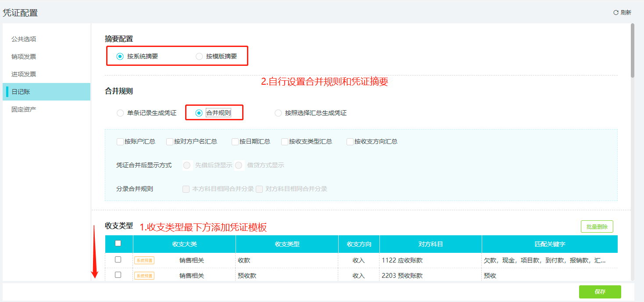
Task: Enable 按账户汇总 checkbox
Action: [120, 141]
